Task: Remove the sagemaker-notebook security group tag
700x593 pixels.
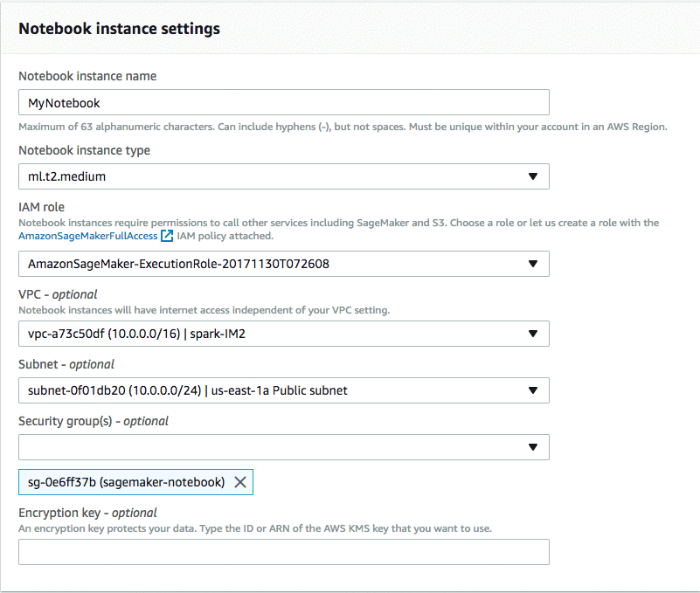Action: [x=240, y=482]
